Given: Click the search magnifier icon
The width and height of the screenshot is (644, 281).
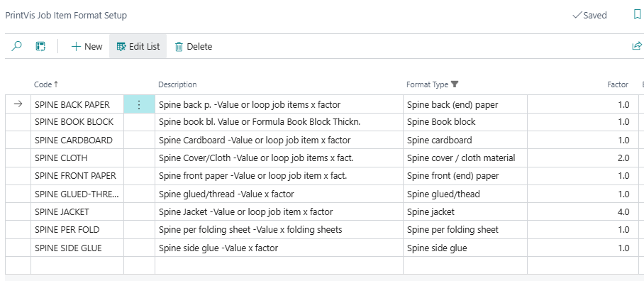Looking at the screenshot, I should pos(16,46).
